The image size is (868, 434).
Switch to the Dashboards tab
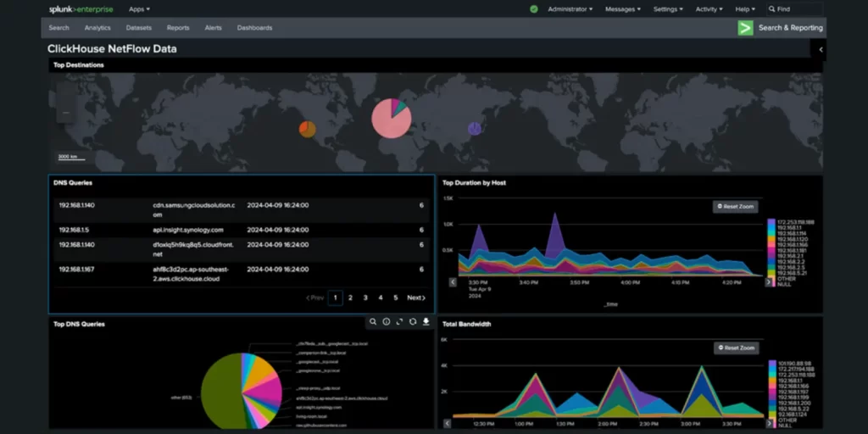pyautogui.click(x=254, y=28)
